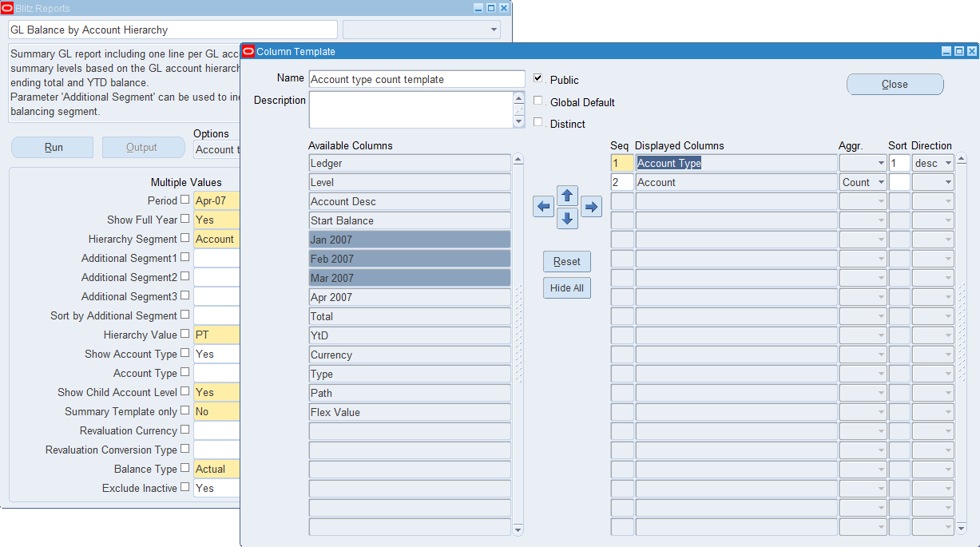Open Aggr. dropdown for Account Type row

coord(863,163)
